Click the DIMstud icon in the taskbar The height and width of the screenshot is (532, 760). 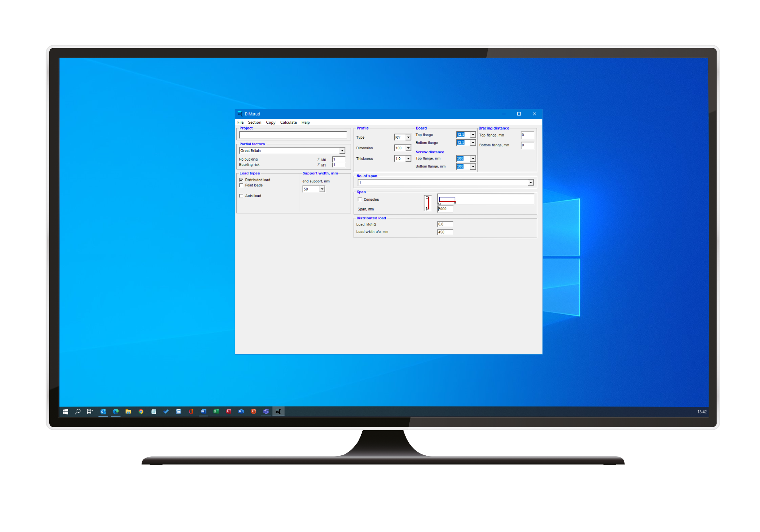point(278,412)
